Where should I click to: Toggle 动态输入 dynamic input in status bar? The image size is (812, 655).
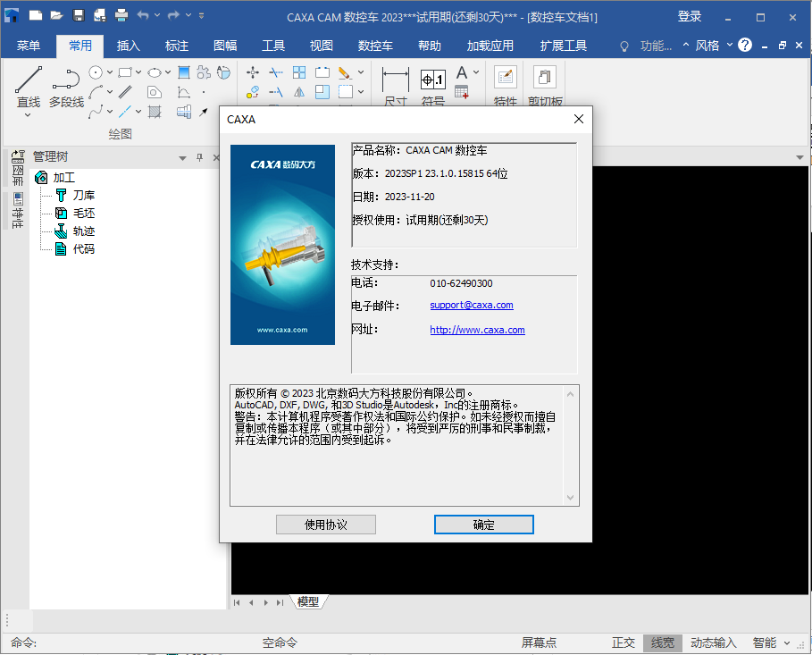[714, 642]
